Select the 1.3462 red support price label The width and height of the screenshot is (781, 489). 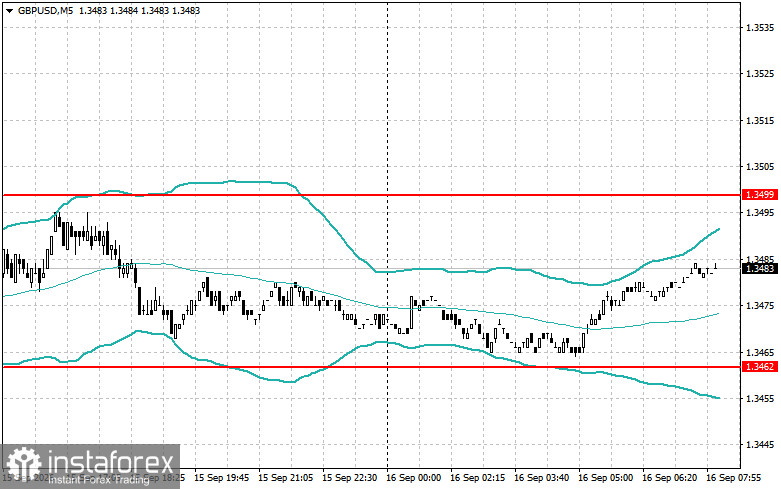tap(760, 367)
